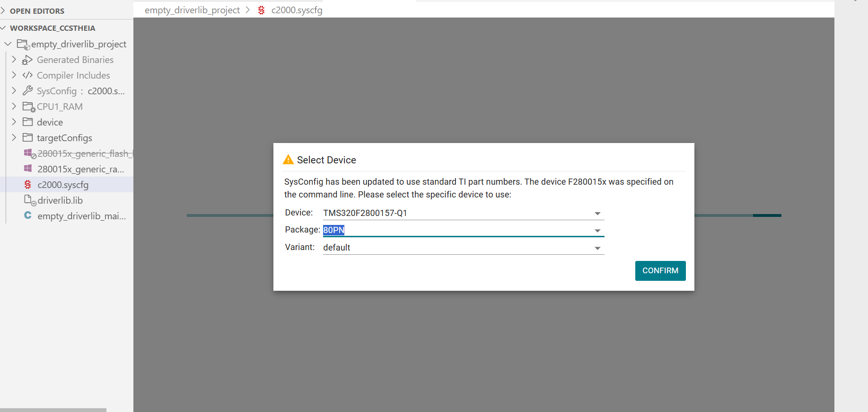Collapse the empty_driverlib_project tree node
868x412 pixels.
[8, 44]
